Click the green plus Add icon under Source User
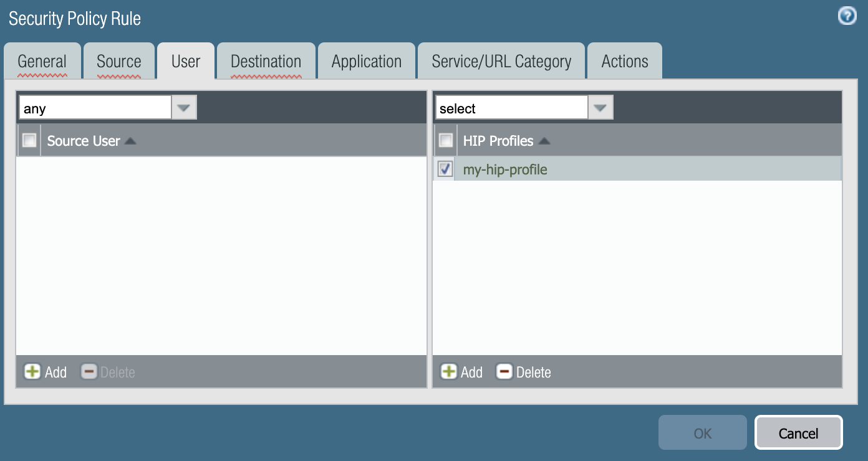 [x=32, y=372]
